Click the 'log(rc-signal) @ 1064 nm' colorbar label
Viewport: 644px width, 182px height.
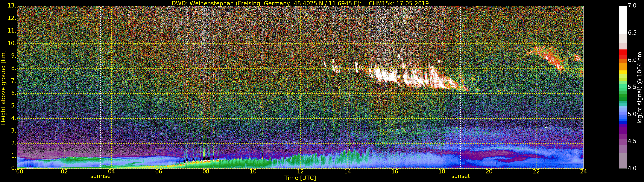(640, 87)
